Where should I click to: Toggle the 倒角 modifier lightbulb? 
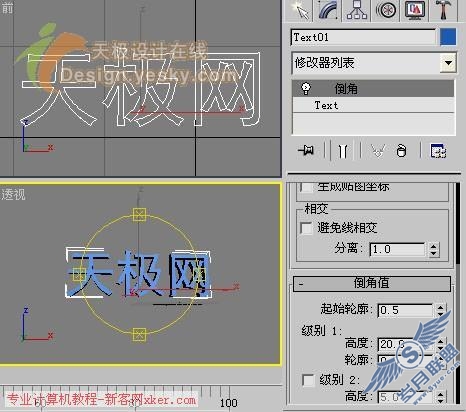coord(305,88)
